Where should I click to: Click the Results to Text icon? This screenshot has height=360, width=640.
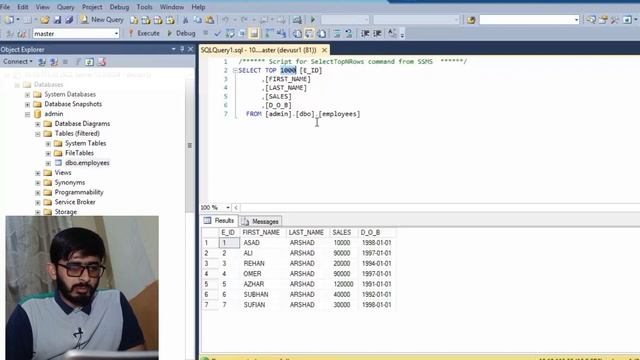coord(298,33)
